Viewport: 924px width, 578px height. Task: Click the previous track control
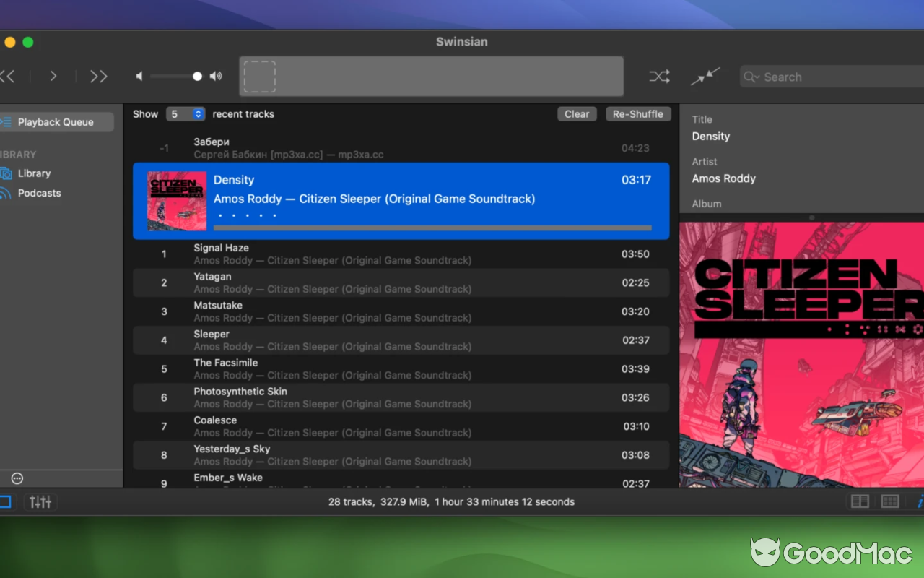(x=6, y=76)
